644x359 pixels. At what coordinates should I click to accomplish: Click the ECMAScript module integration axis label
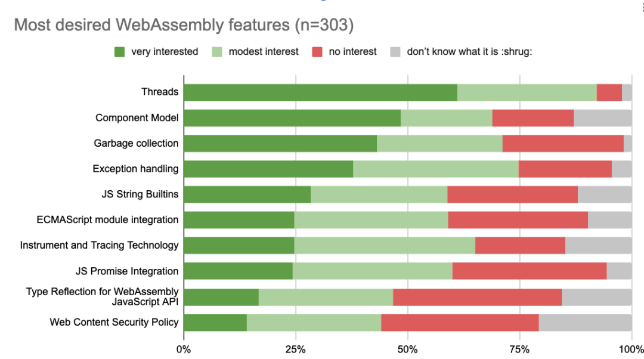click(x=107, y=220)
